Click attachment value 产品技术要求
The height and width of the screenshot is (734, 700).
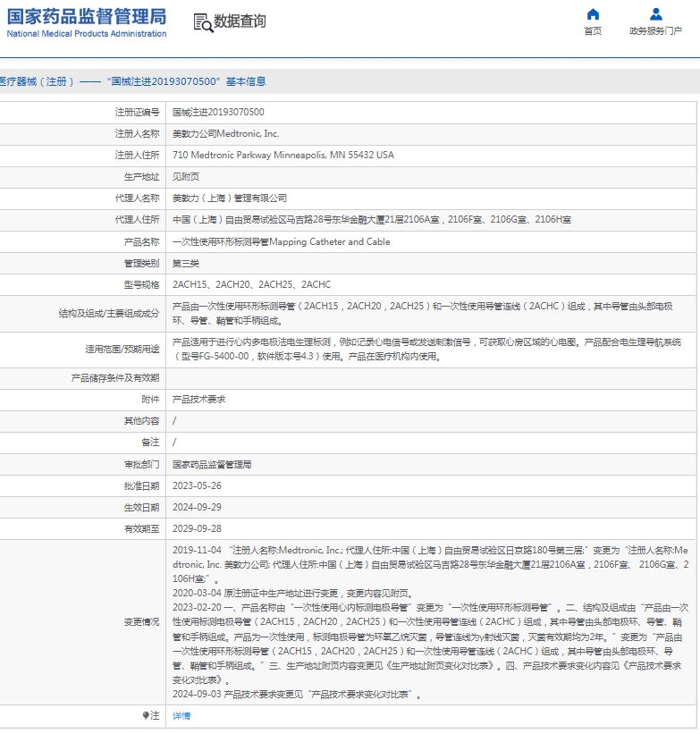tap(199, 400)
